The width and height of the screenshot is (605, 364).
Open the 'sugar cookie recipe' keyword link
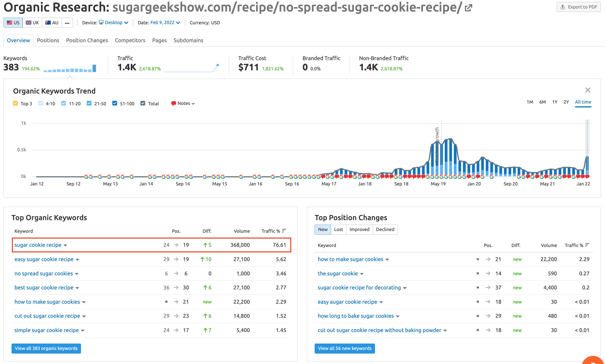[x=38, y=245]
